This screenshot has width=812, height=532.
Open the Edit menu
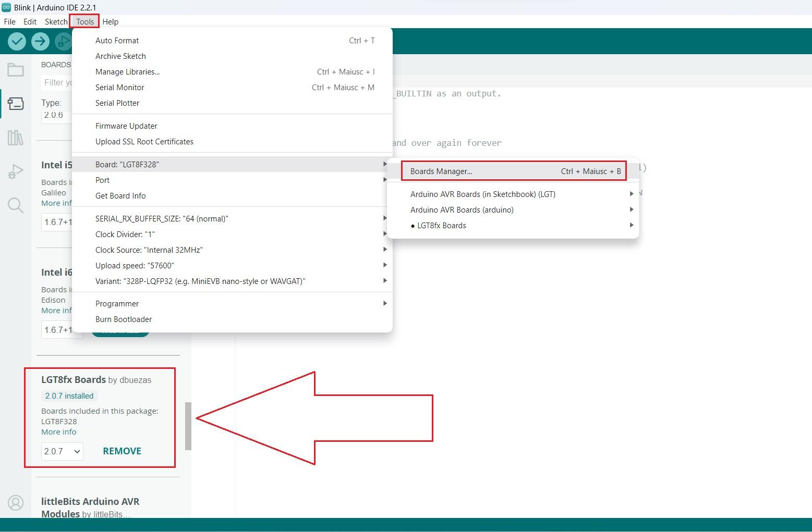tap(30, 21)
